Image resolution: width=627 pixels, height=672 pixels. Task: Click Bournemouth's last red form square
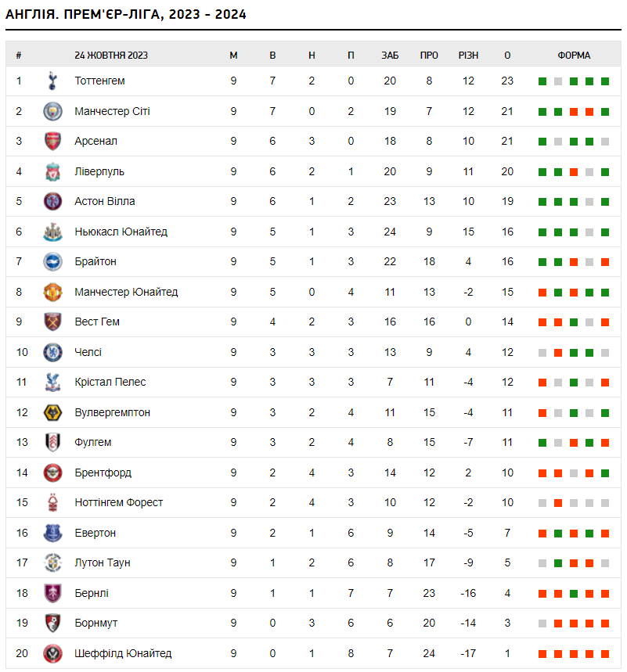(x=605, y=623)
